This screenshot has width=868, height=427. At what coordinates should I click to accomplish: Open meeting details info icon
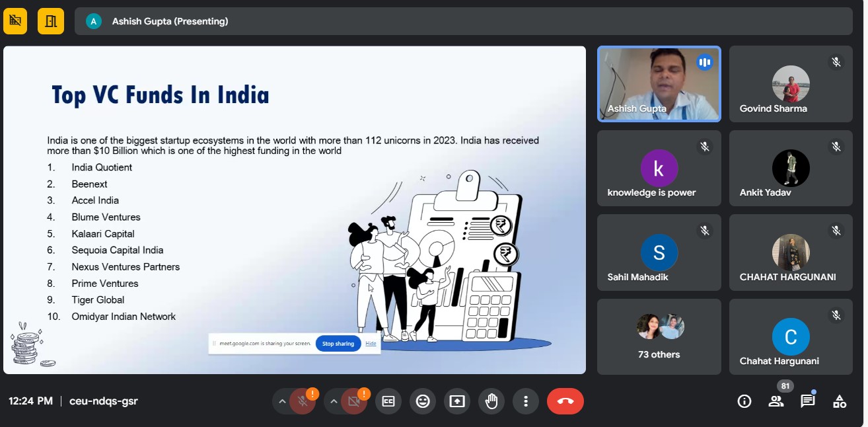744,401
